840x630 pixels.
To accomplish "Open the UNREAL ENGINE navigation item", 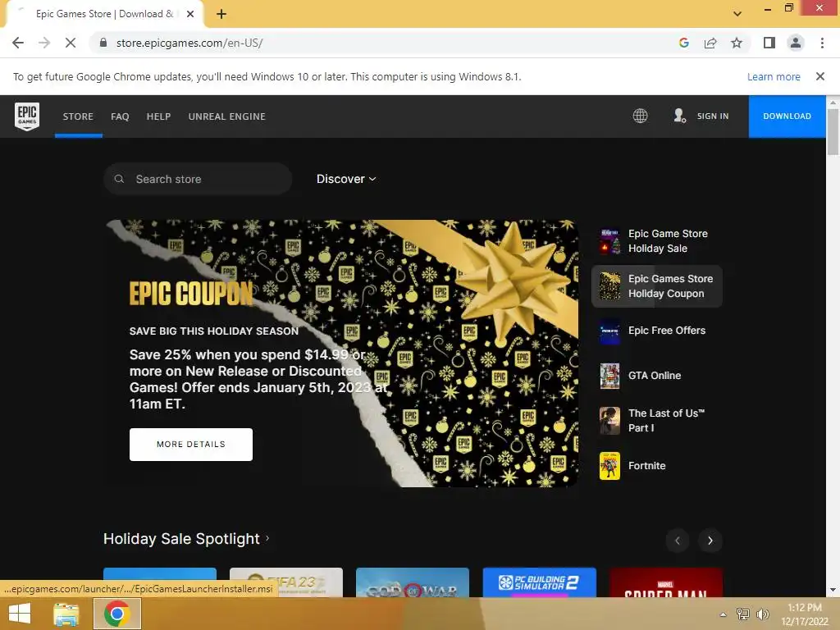I will point(226,116).
